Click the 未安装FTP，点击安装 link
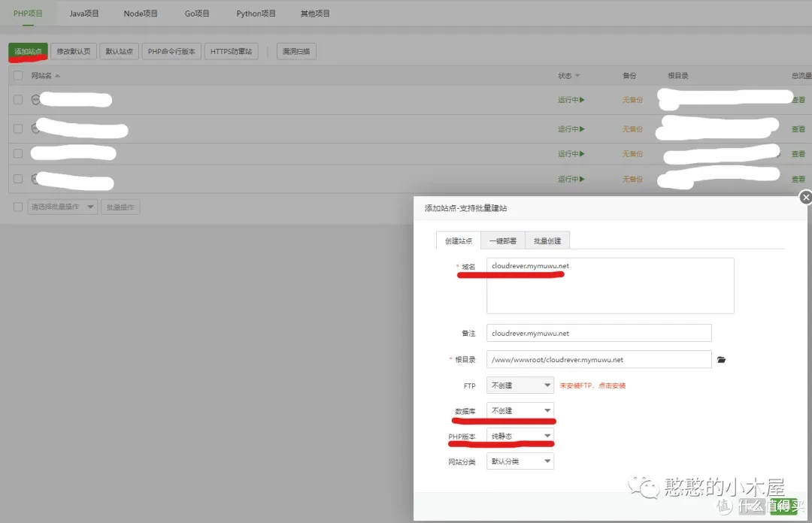Viewport: 812px width, 523px height. pyautogui.click(x=592, y=385)
